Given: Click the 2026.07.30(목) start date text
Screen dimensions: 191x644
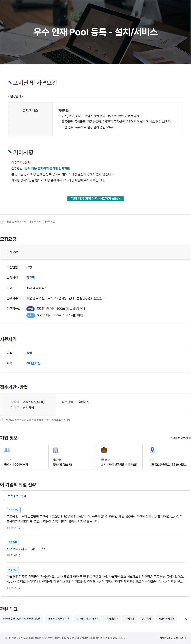Looking at the screenshot, I should 34,402.
